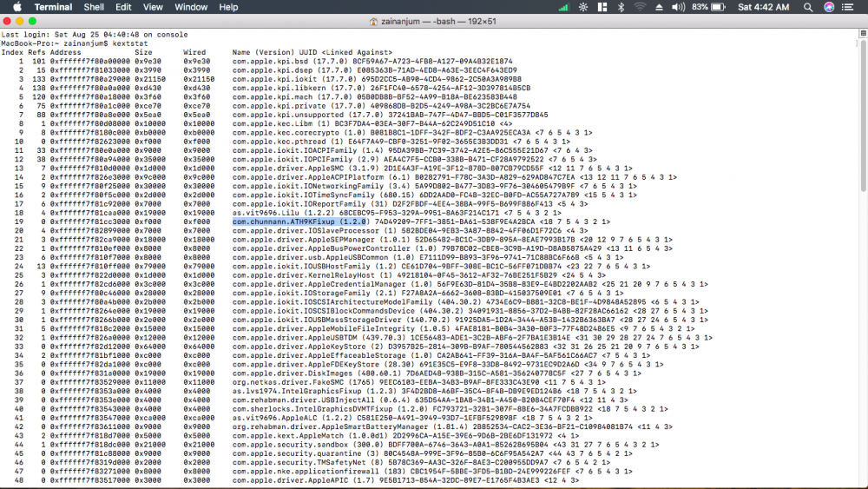Screen dimensions: 868x489
Task: Click the 'Last login' line text
Action: [95, 35]
